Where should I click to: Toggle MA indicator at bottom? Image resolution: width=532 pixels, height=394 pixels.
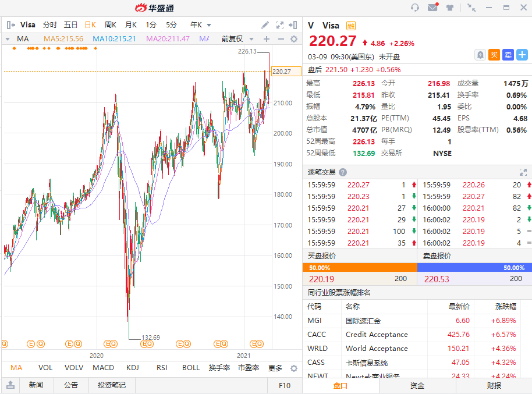tap(16, 368)
